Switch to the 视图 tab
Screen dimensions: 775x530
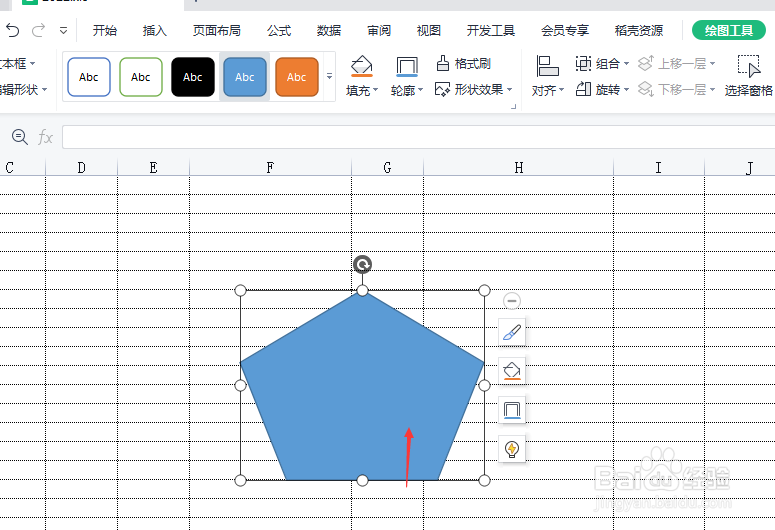point(429,31)
